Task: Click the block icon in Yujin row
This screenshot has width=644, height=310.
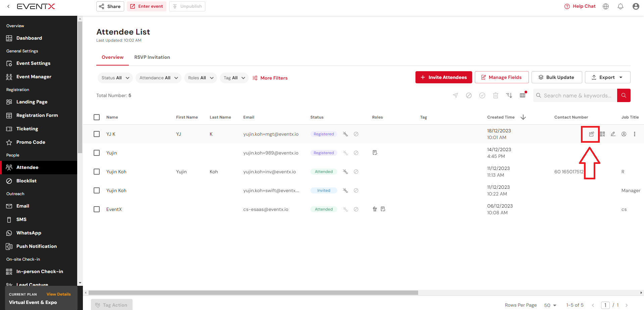Action: click(356, 153)
